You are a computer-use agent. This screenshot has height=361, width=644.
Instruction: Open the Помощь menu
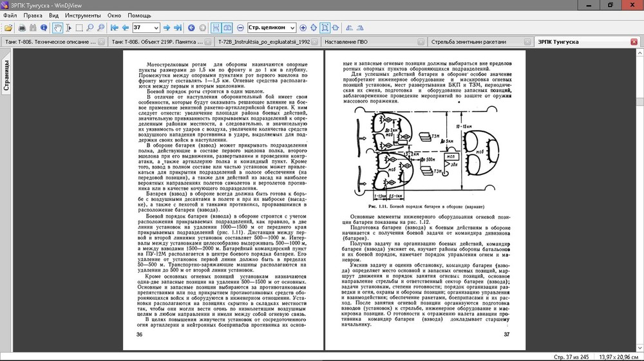[x=139, y=15]
